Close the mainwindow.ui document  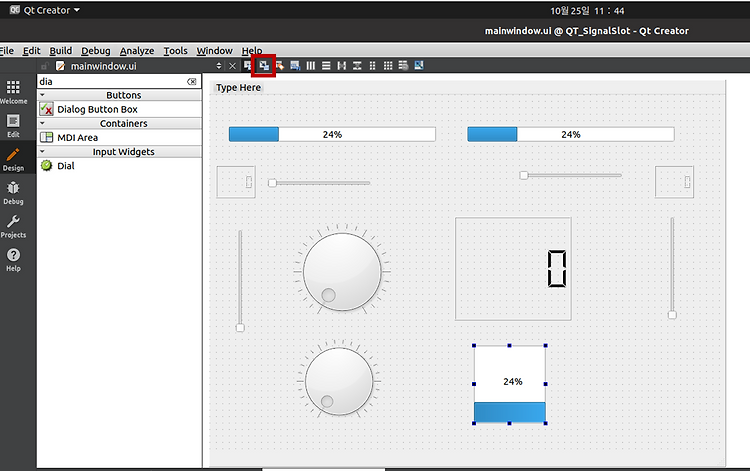coord(232,66)
